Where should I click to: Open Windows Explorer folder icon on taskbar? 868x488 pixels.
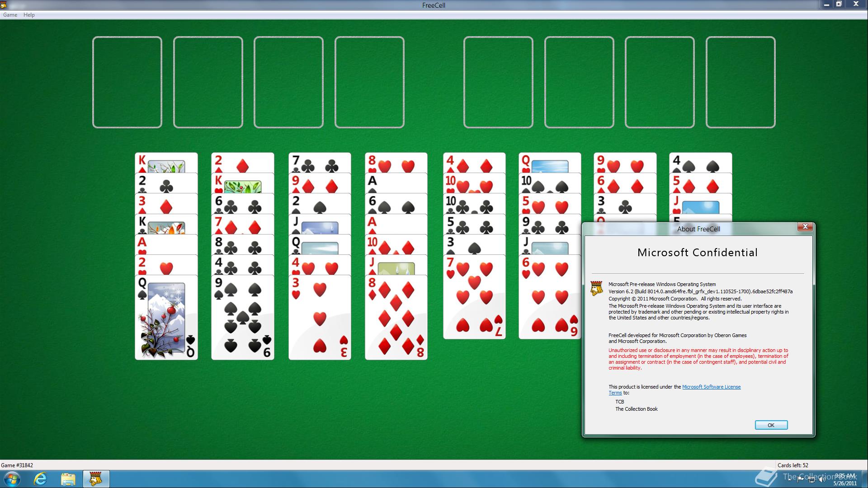point(68,479)
